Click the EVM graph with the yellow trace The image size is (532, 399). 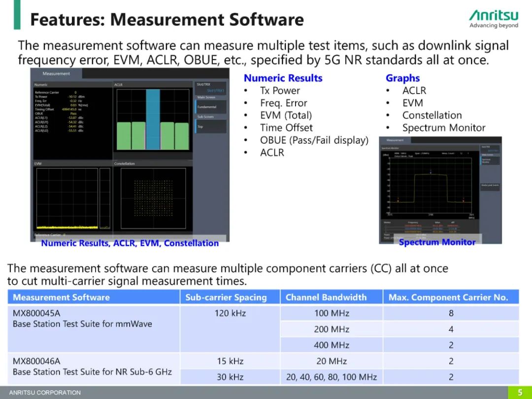(67, 198)
